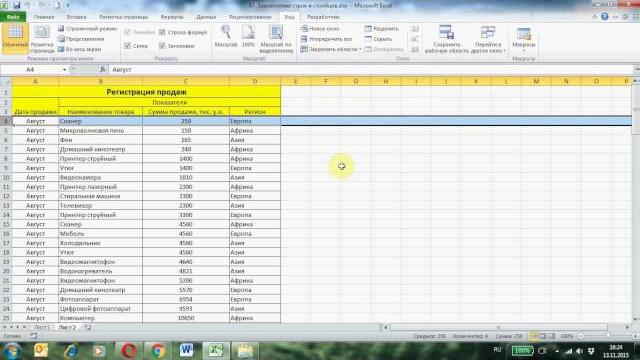Switch to the Главная ribbon tab

(44, 17)
